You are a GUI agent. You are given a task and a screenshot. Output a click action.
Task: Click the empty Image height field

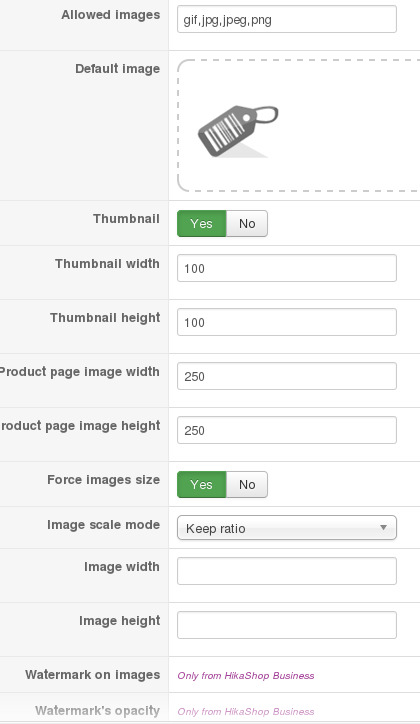tap(287, 625)
